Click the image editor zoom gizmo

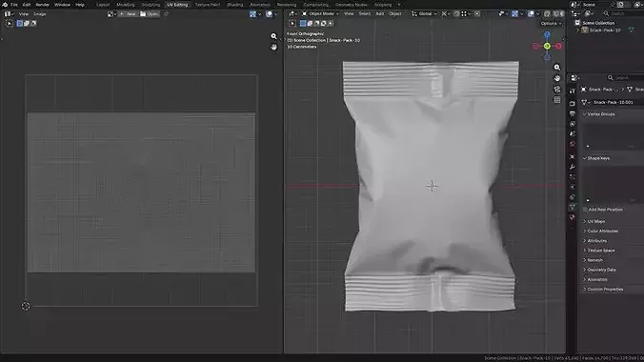tap(274, 36)
